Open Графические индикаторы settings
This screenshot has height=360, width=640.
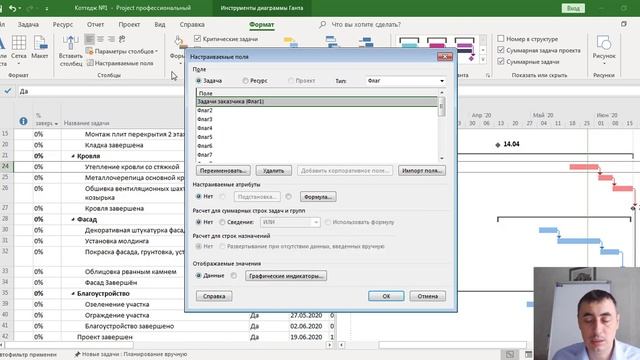(x=286, y=276)
